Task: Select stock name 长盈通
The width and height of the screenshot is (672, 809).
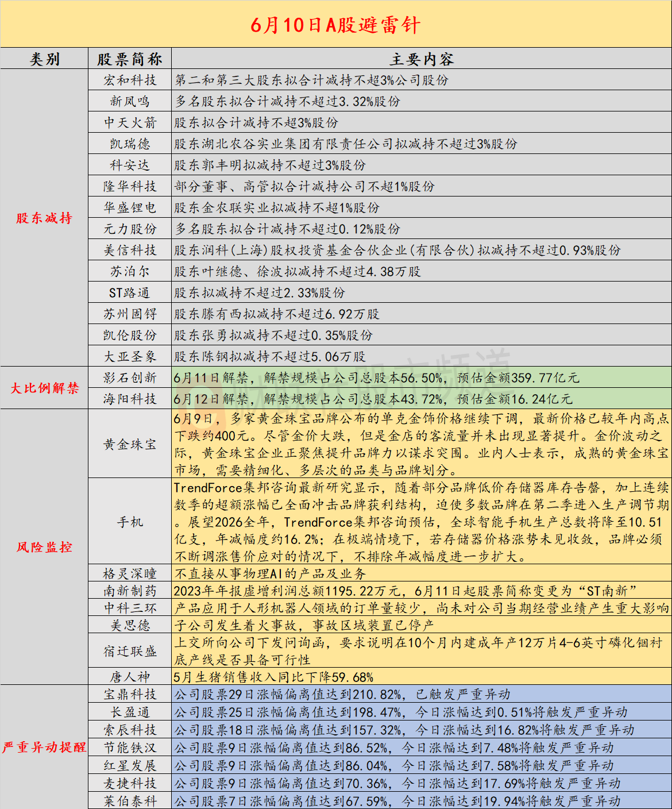Action: tap(130, 712)
